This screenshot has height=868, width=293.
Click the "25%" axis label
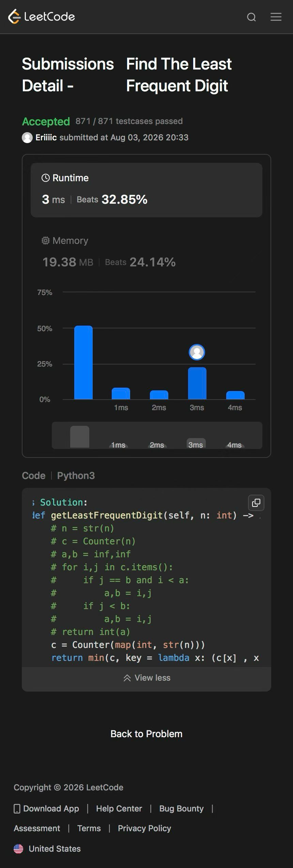click(45, 364)
